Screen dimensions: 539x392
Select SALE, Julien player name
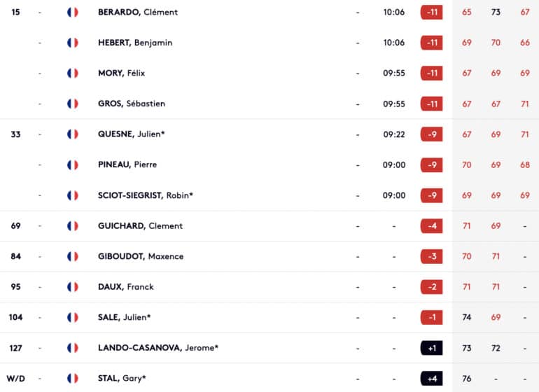[x=124, y=317]
